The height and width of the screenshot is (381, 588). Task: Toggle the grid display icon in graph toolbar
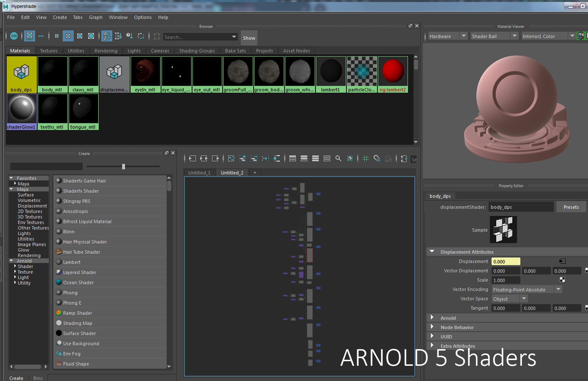click(365, 159)
